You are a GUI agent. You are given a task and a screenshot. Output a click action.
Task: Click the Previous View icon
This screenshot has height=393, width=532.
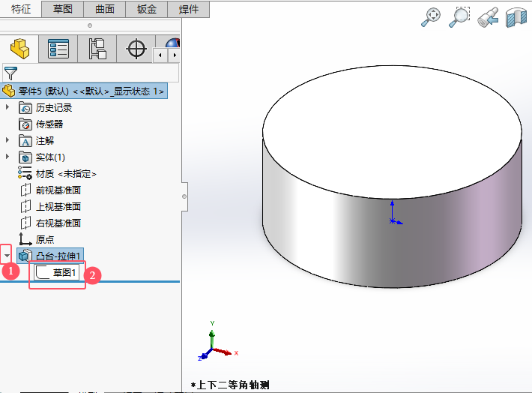point(488,17)
